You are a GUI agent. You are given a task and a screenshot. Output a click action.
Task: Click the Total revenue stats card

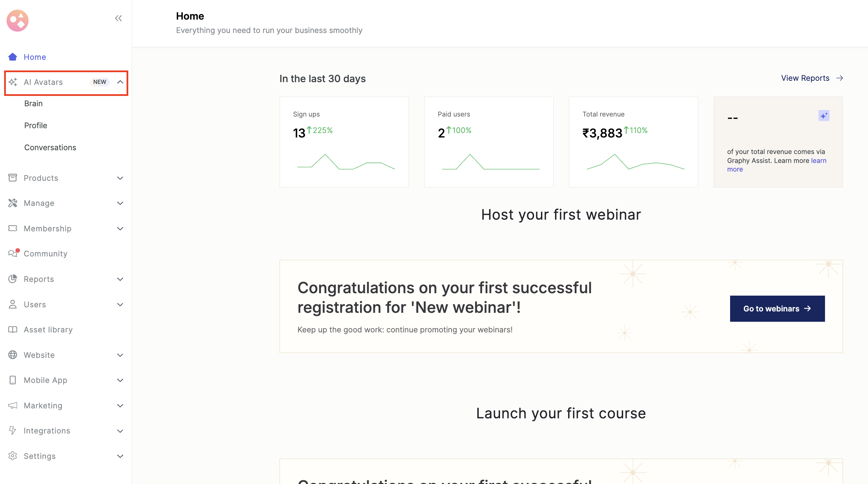(633, 142)
